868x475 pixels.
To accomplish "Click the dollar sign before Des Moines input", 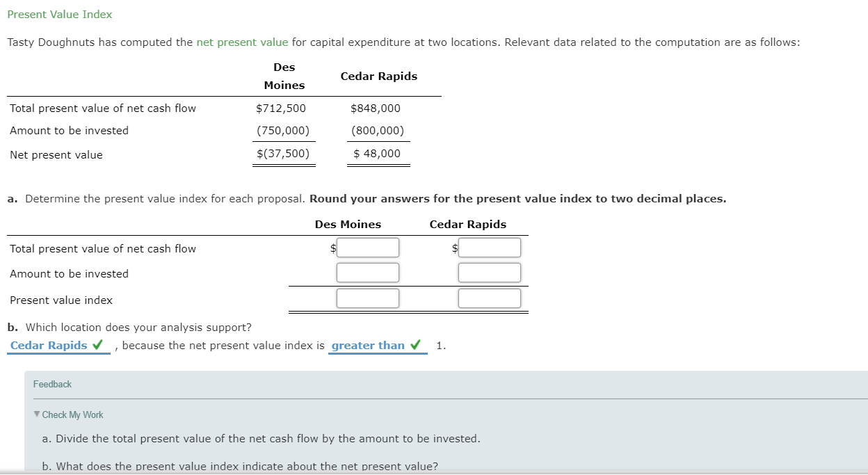I will (332, 247).
